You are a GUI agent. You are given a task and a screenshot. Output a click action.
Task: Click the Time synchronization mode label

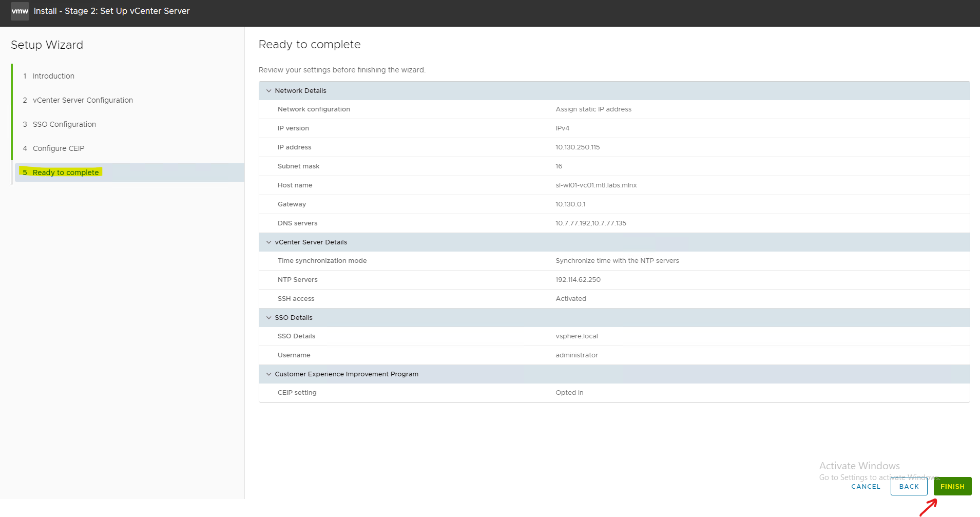tap(322, 261)
